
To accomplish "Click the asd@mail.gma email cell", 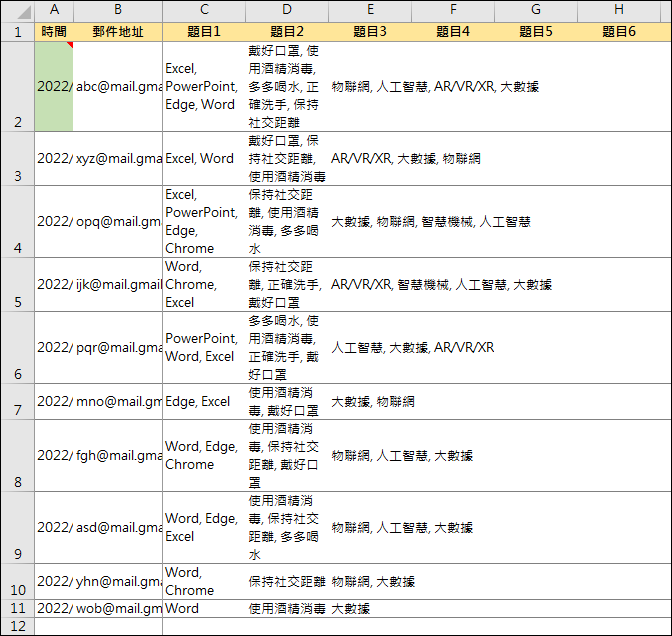I will pos(118,528).
